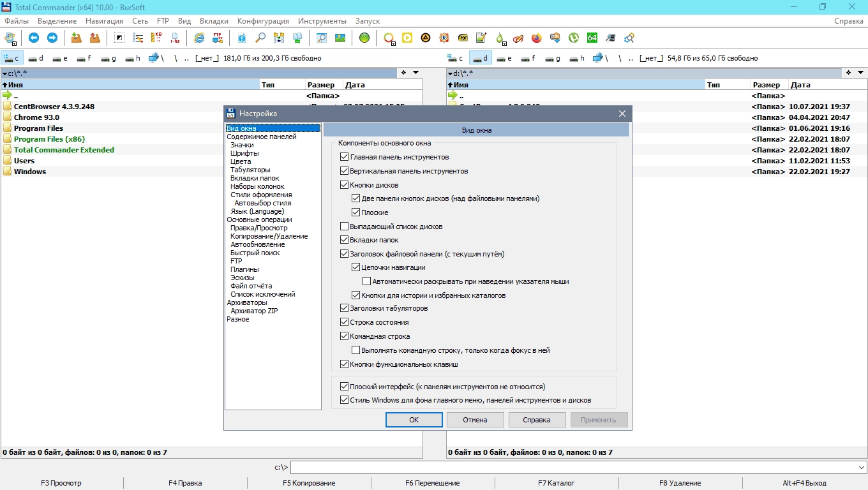
Task: Toggle 'Плоские' checkbox
Action: pyautogui.click(x=356, y=212)
